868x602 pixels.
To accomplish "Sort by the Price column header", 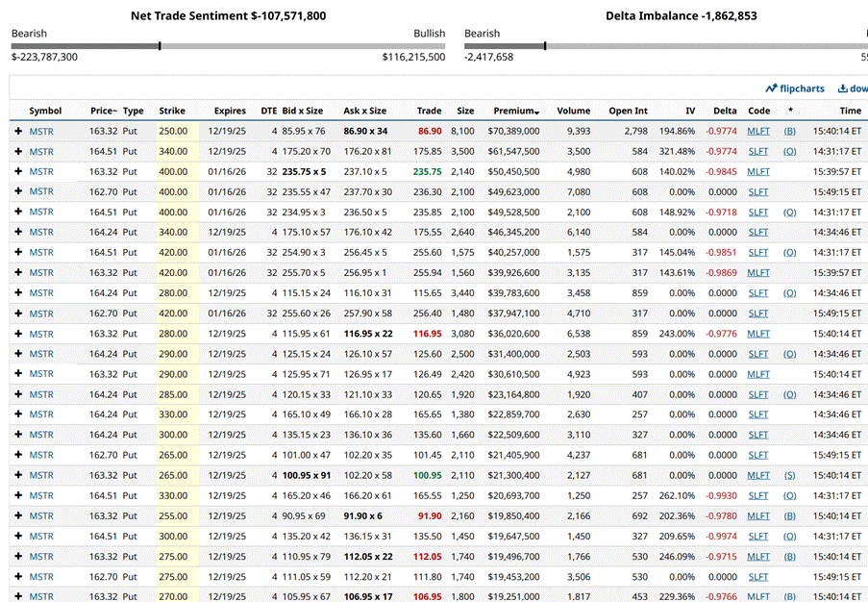I will pos(103,111).
